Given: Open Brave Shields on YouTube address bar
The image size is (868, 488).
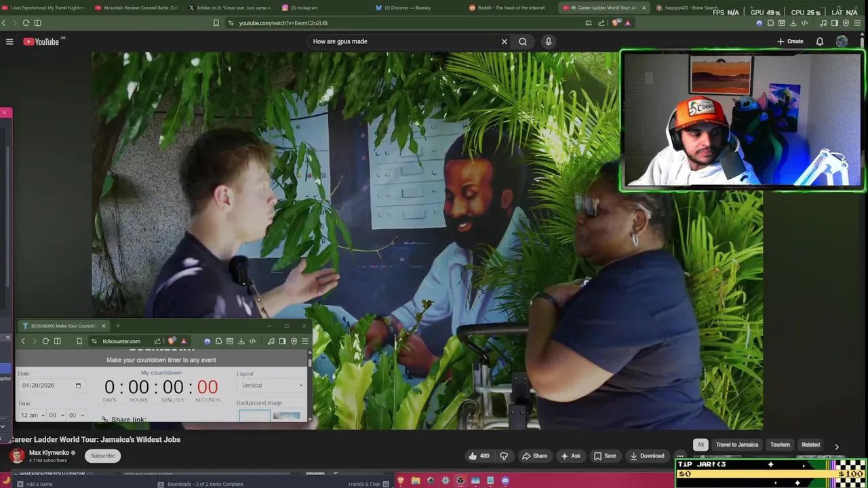Looking at the screenshot, I should (x=615, y=22).
